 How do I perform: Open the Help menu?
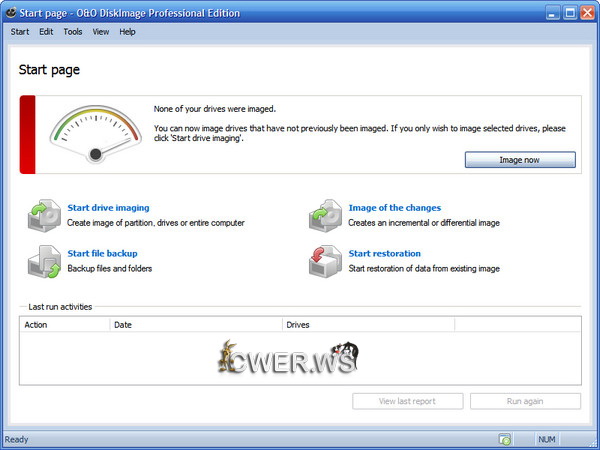128,32
